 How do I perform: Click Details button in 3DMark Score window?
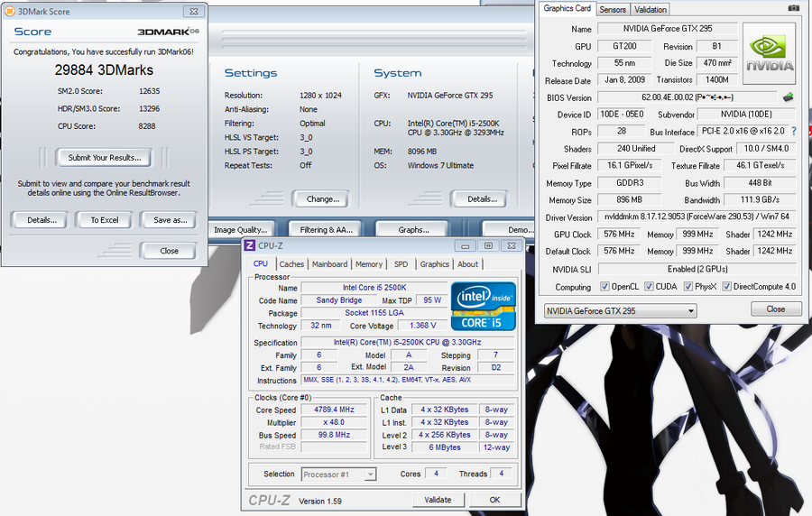pos(42,220)
